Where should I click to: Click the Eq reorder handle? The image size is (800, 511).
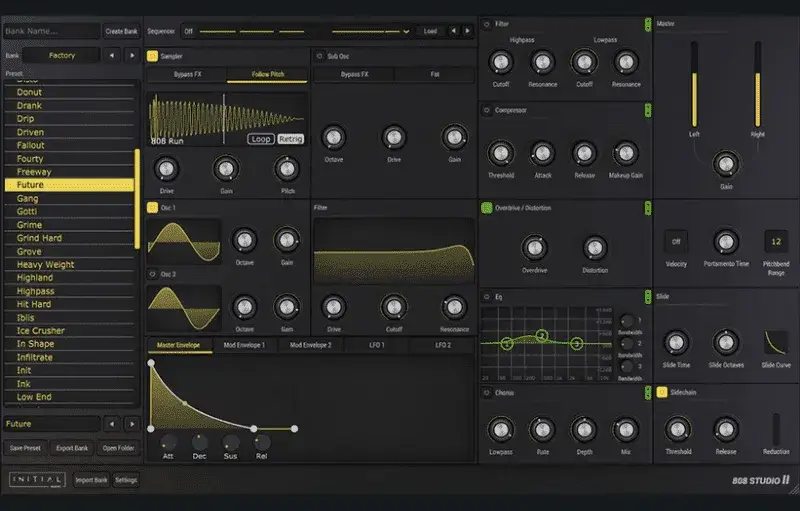(648, 297)
